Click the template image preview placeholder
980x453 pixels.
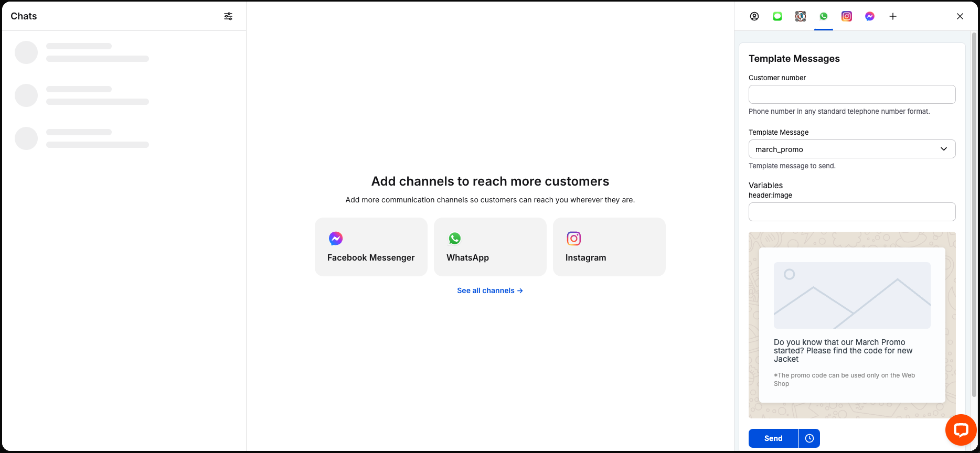[851, 296]
